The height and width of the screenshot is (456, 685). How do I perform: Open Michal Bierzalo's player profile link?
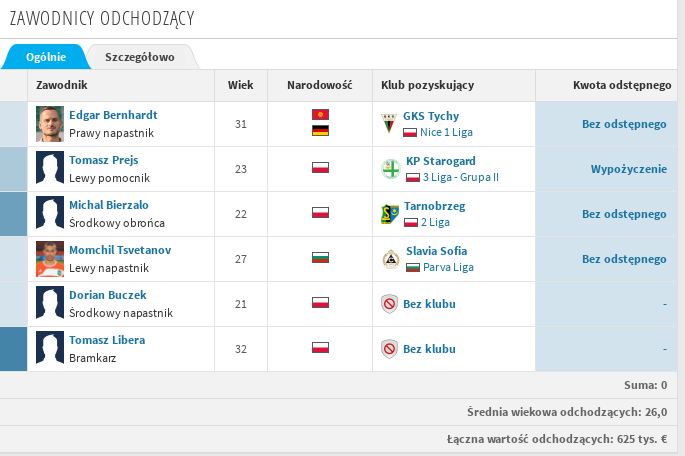click(x=109, y=205)
